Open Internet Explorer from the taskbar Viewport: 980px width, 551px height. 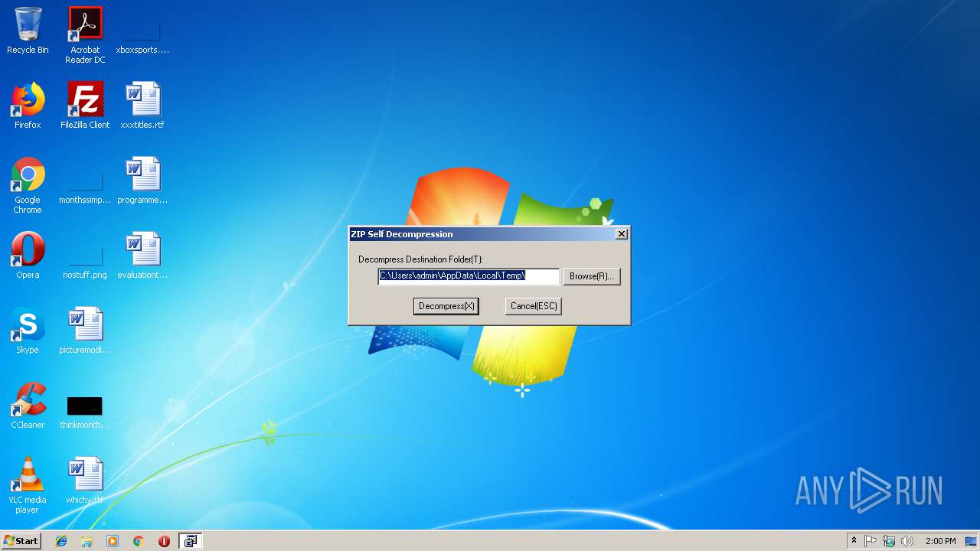pyautogui.click(x=61, y=541)
